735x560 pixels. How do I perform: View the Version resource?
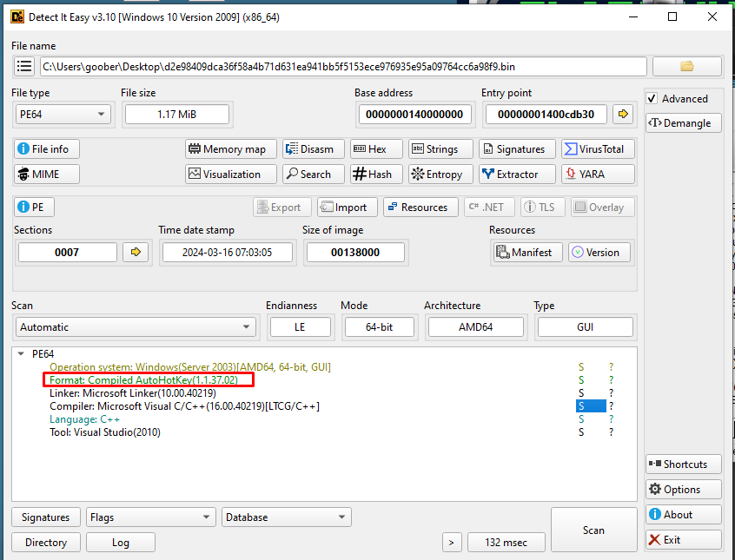599,252
